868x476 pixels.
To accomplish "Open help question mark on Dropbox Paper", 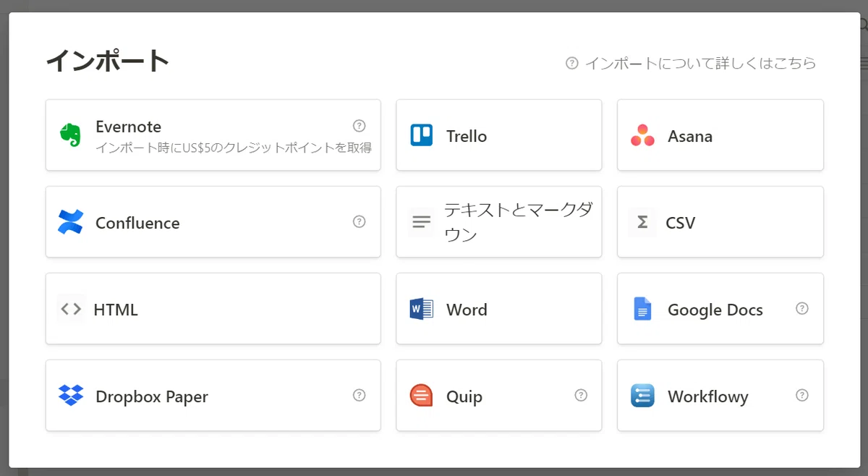I will click(x=359, y=395).
